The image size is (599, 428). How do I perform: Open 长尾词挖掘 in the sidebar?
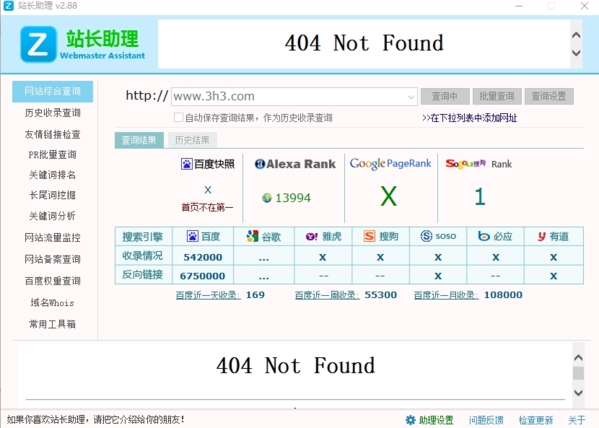pos(53,195)
